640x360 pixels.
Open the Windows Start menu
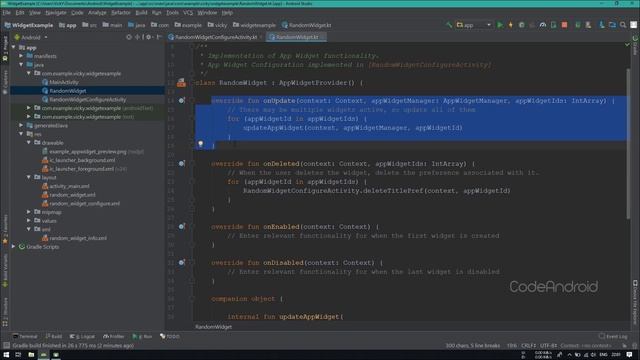6,355
